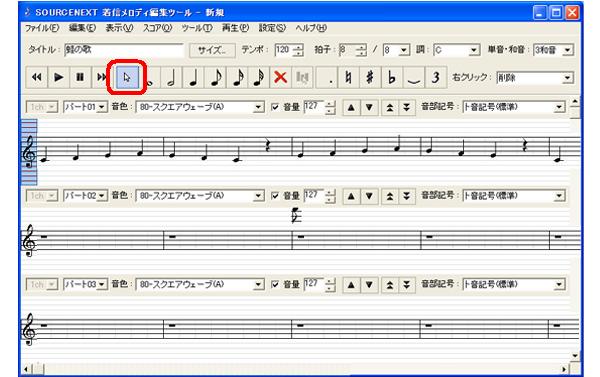Click the vertical scrollbar down arrow

[x=575, y=356]
